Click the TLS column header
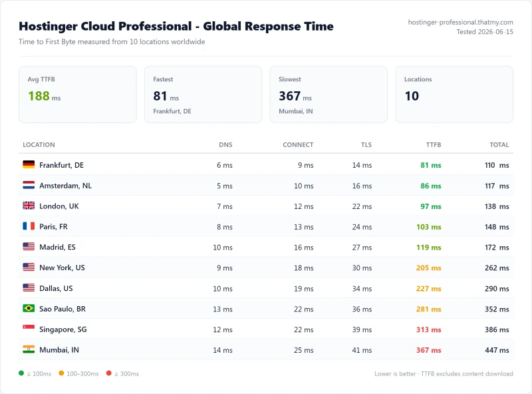This screenshot has height=394, width=532. point(366,144)
